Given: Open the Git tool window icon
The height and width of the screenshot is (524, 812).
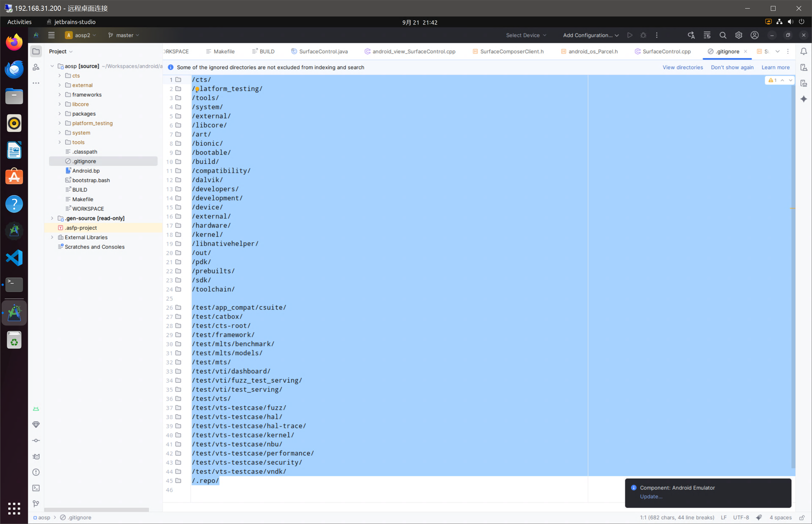Looking at the screenshot, I should point(36,504).
